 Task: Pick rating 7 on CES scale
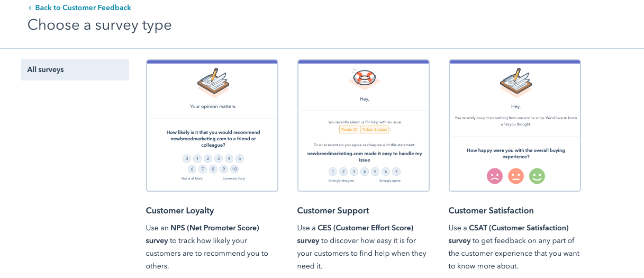396,171
